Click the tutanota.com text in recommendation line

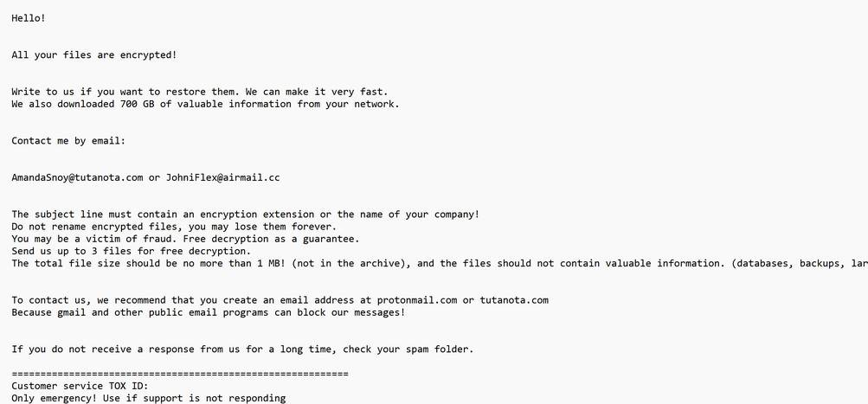coord(514,300)
